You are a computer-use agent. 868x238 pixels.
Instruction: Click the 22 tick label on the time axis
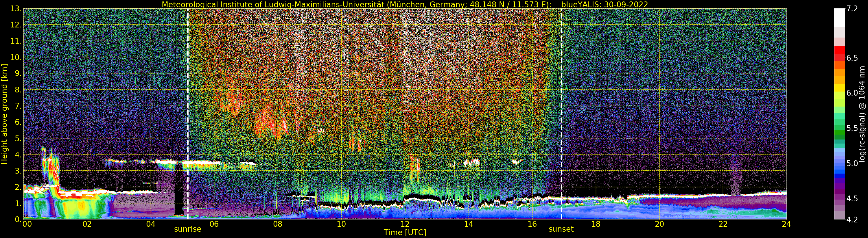click(x=723, y=224)
